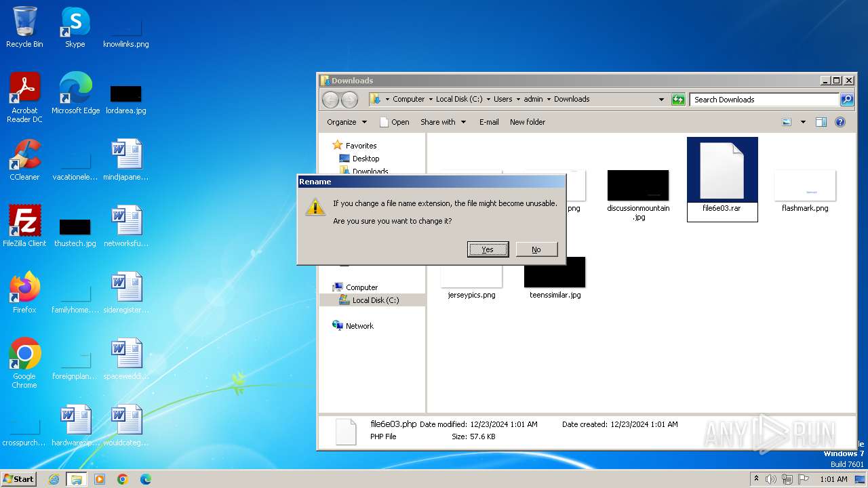Click Local Disk (C:) breadcrumb segment
Screen dimensions: 868x488
459,99
